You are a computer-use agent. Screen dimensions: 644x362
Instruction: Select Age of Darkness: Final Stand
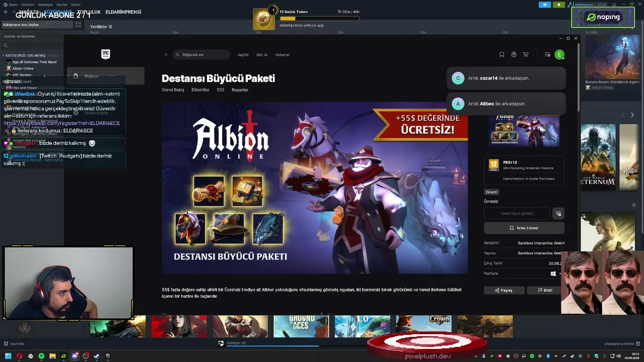pyautogui.click(x=34, y=62)
